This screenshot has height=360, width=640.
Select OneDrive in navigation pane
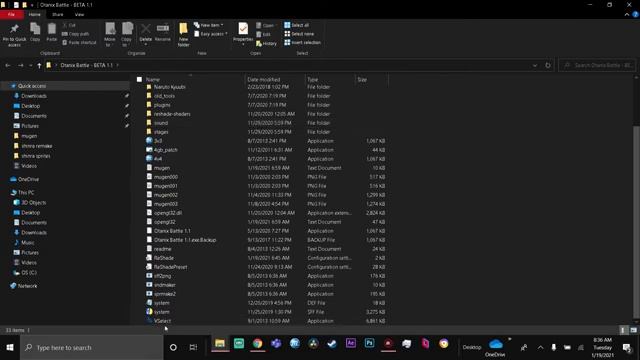click(28, 179)
